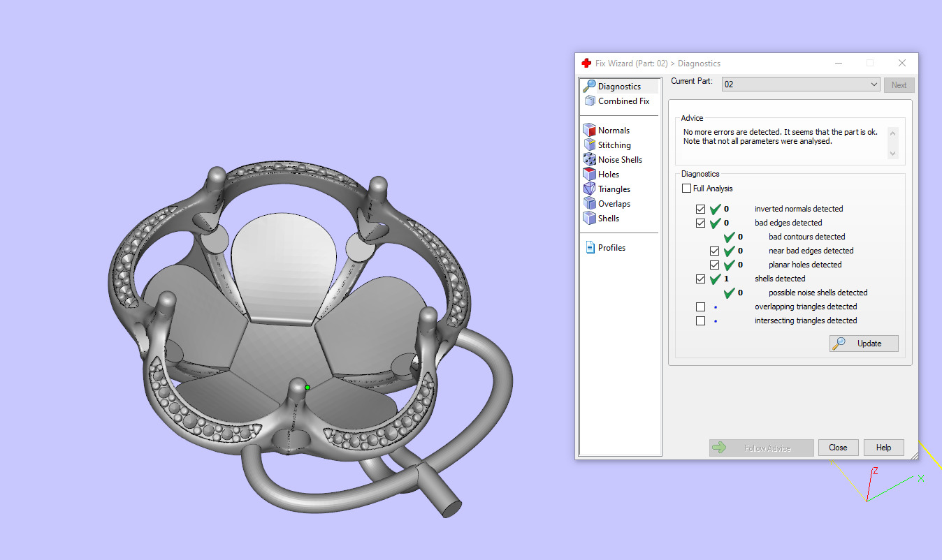The image size is (942, 560).
Task: Click the green marker dot on the model
Action: (x=307, y=387)
